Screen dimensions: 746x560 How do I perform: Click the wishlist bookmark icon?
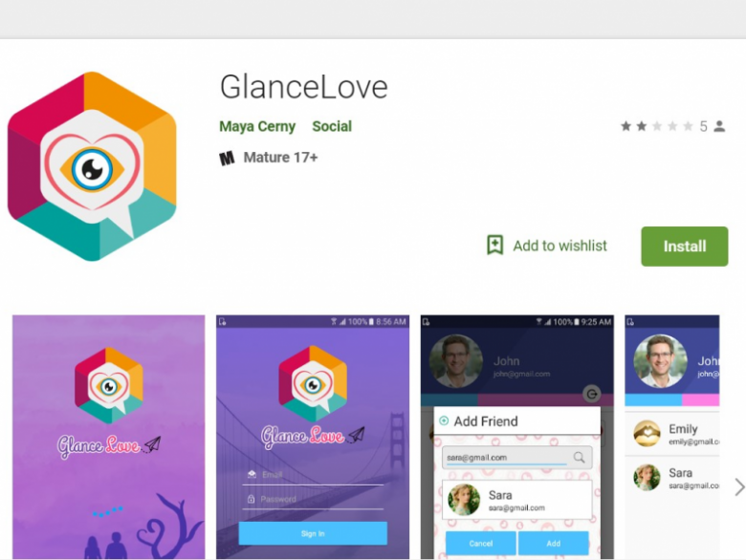(494, 246)
